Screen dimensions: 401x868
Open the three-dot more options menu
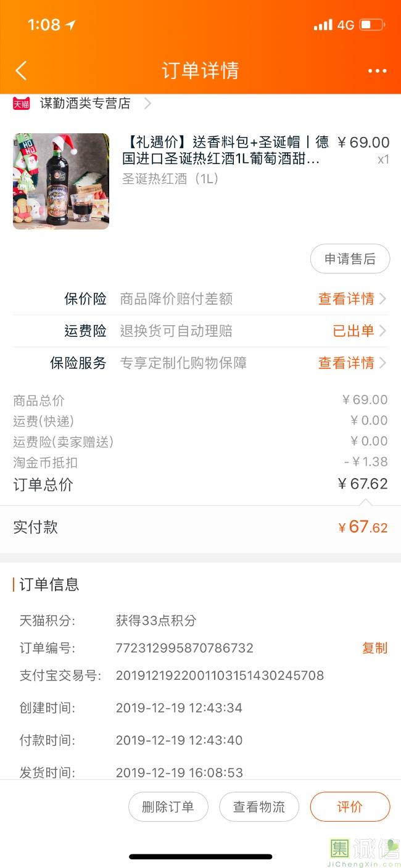[x=377, y=71]
